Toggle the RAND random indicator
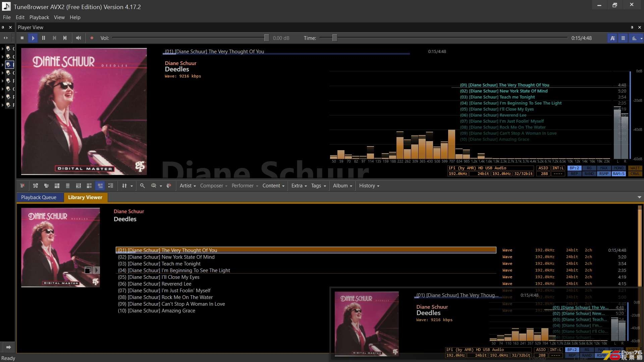The image size is (644, 362). pos(589,174)
